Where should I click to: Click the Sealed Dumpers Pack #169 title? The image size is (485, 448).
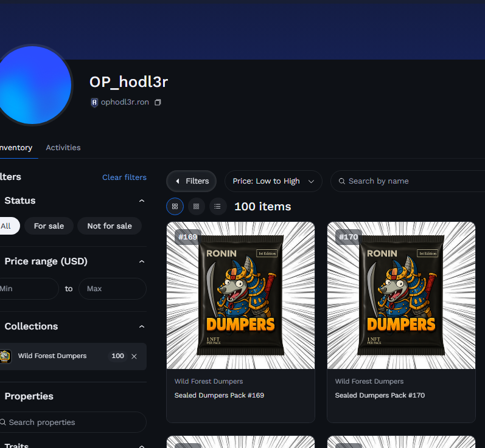point(219,396)
